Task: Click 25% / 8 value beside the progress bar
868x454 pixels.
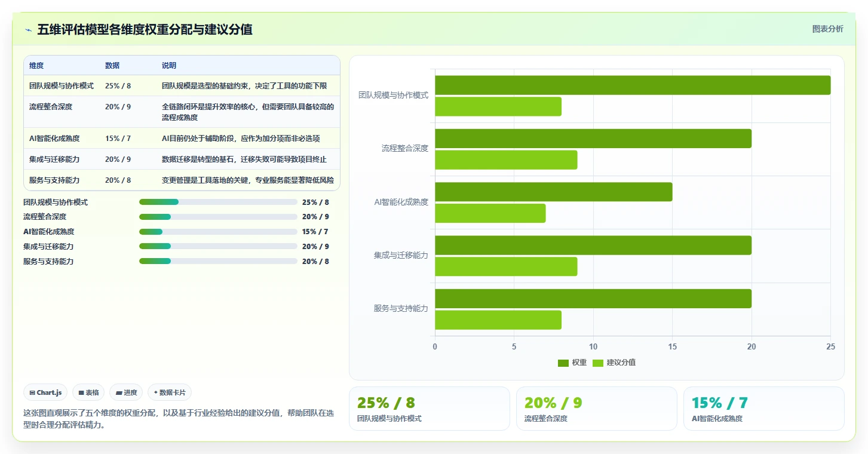Action: pyautogui.click(x=315, y=202)
